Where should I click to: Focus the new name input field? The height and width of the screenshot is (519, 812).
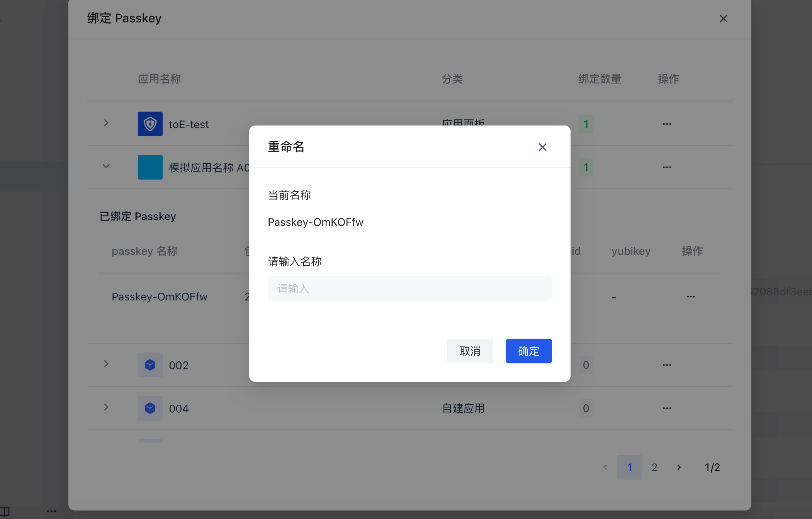tap(409, 288)
